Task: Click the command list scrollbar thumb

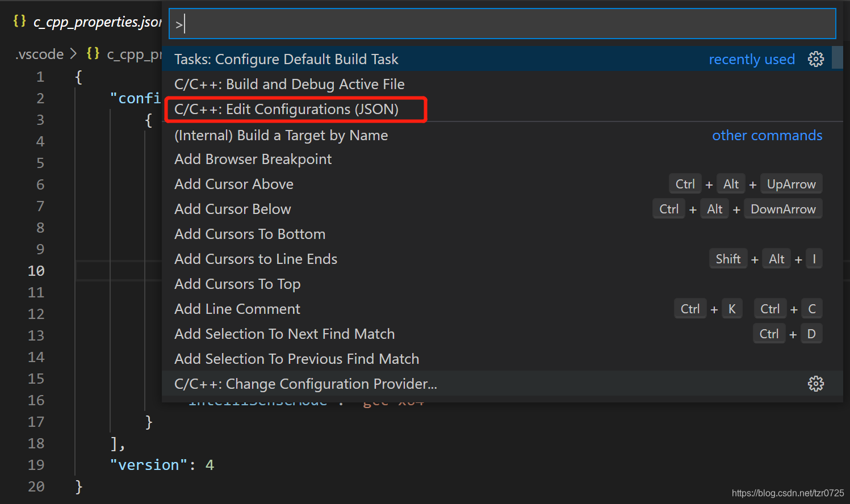Action: click(837, 57)
